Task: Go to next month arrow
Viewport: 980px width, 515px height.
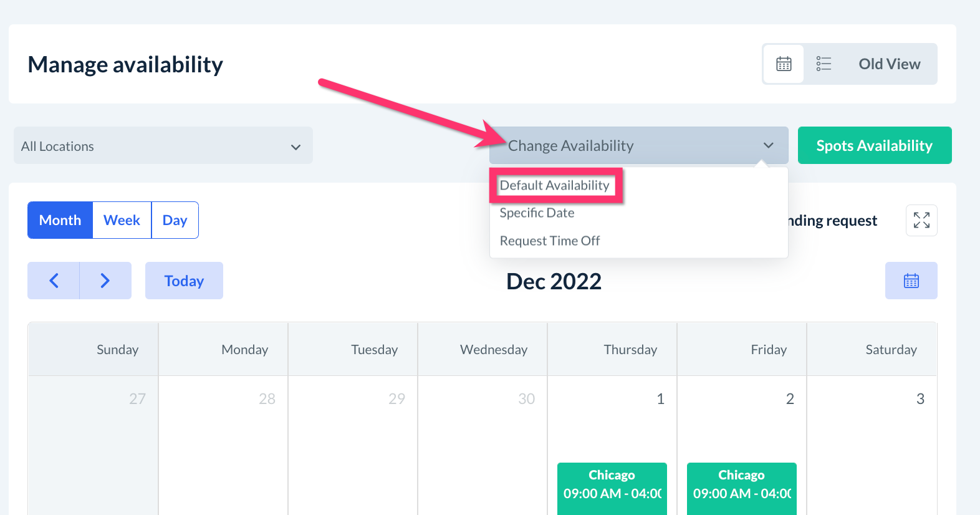Action: coord(105,281)
